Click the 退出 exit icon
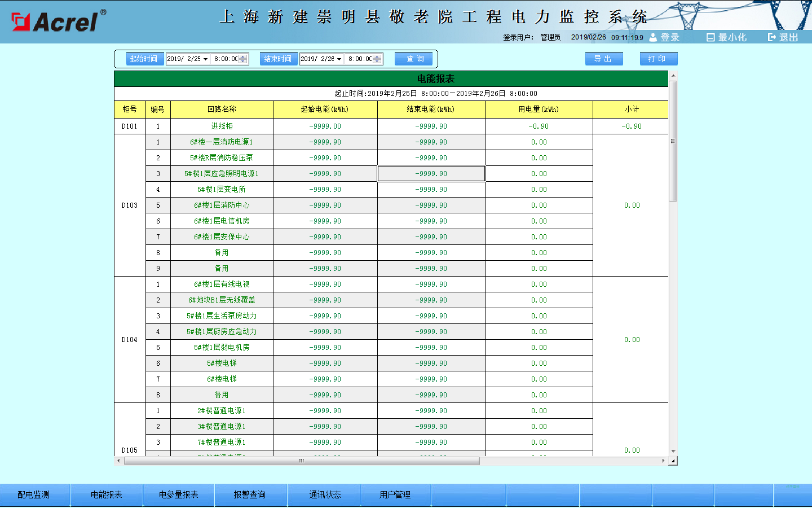This screenshot has width=812, height=508. (x=772, y=37)
